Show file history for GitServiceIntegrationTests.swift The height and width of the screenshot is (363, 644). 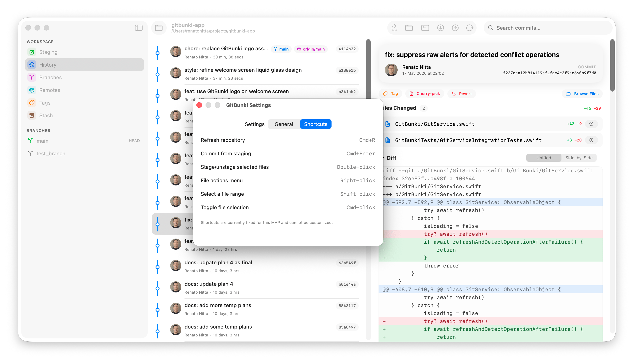[591, 140]
